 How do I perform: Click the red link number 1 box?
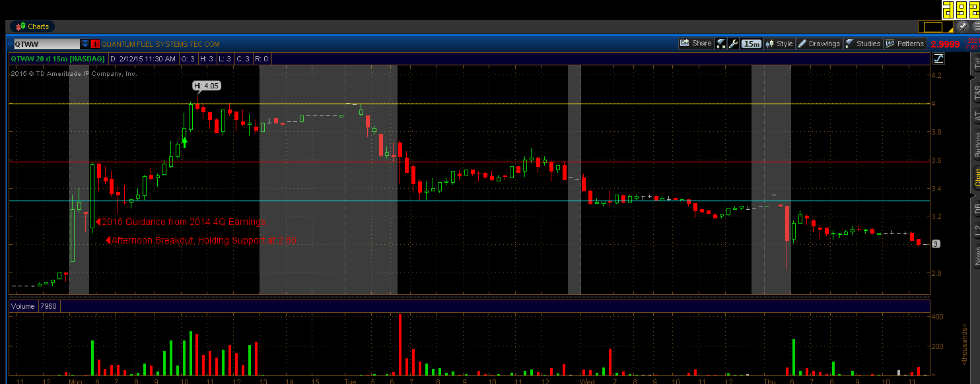click(x=95, y=44)
